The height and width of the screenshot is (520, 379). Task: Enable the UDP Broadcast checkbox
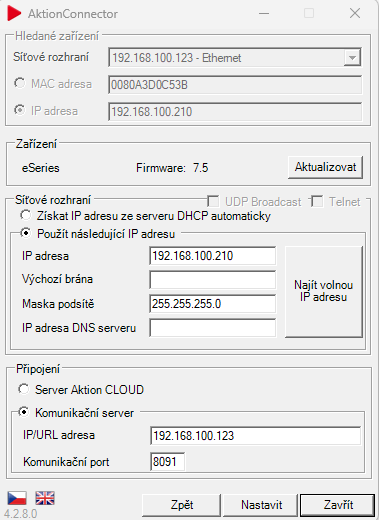click(x=213, y=201)
